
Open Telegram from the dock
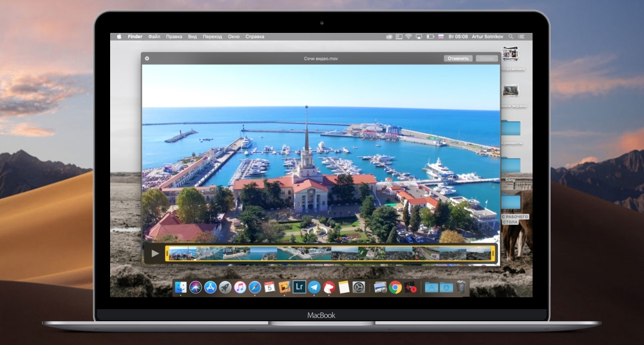(x=314, y=287)
